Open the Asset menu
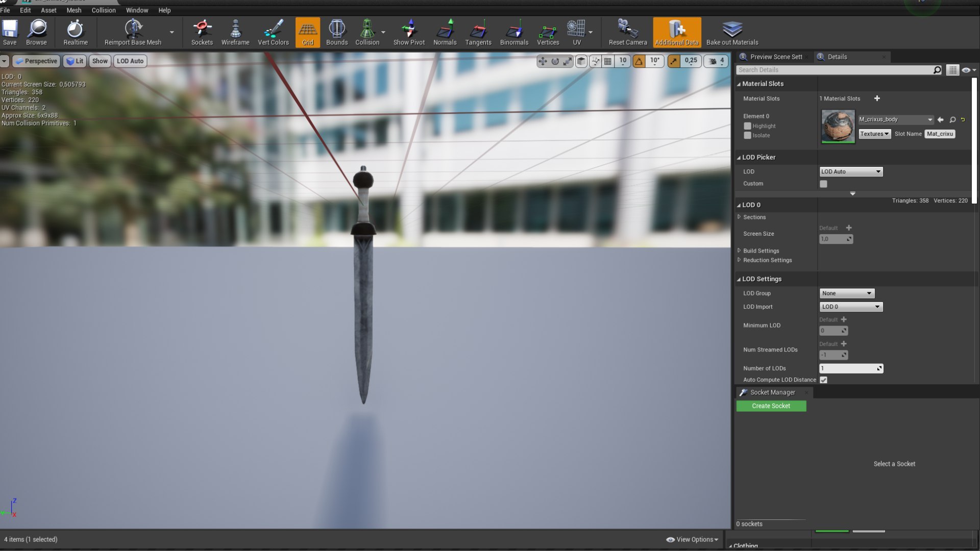Screen dimensions: 980x551 coord(48,10)
